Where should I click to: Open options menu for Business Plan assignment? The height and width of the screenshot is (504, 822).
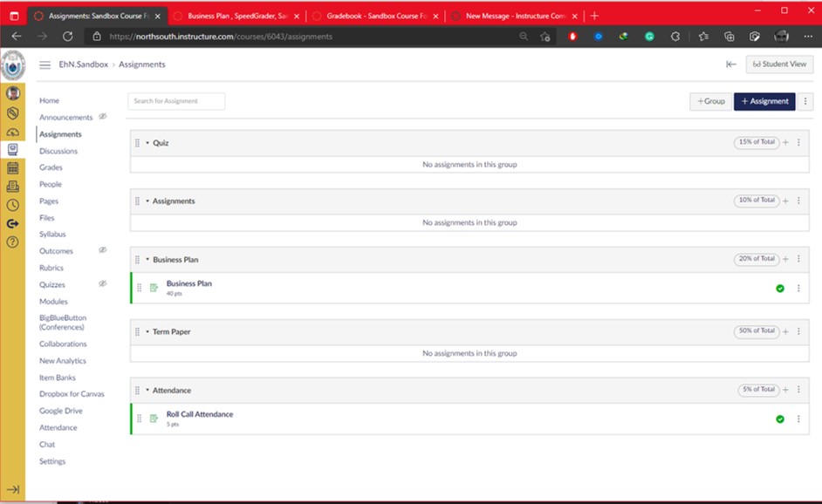coord(798,288)
